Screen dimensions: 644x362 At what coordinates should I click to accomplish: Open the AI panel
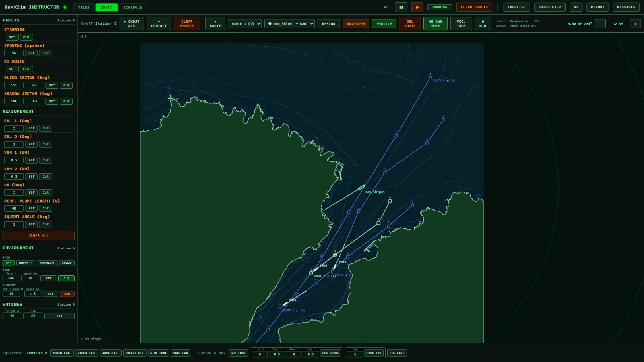576,7
